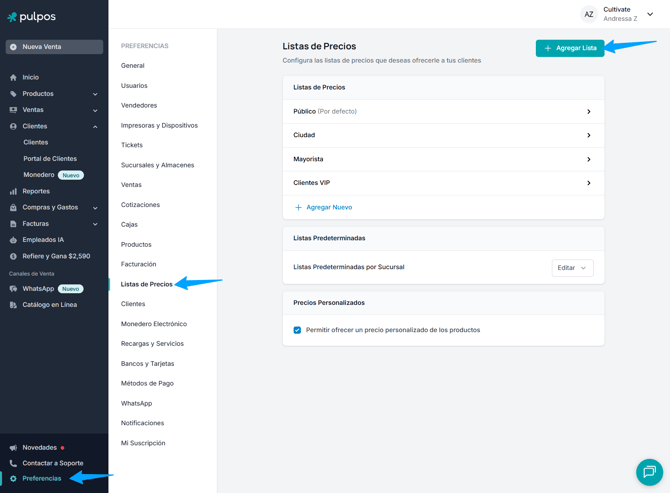670x493 pixels.
Task: Click the Contactar a Soporte phone icon
Action: coord(13,463)
